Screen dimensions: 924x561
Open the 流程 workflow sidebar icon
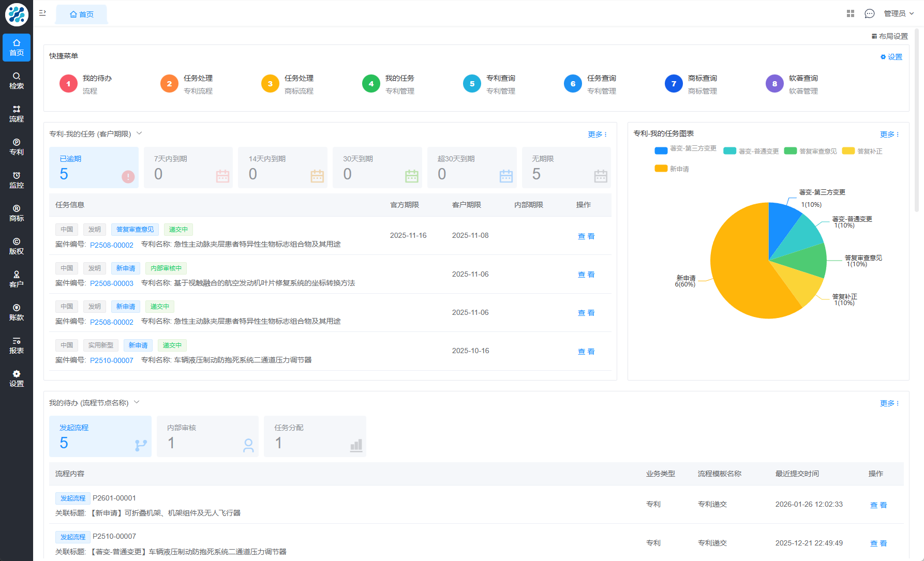pyautogui.click(x=17, y=114)
